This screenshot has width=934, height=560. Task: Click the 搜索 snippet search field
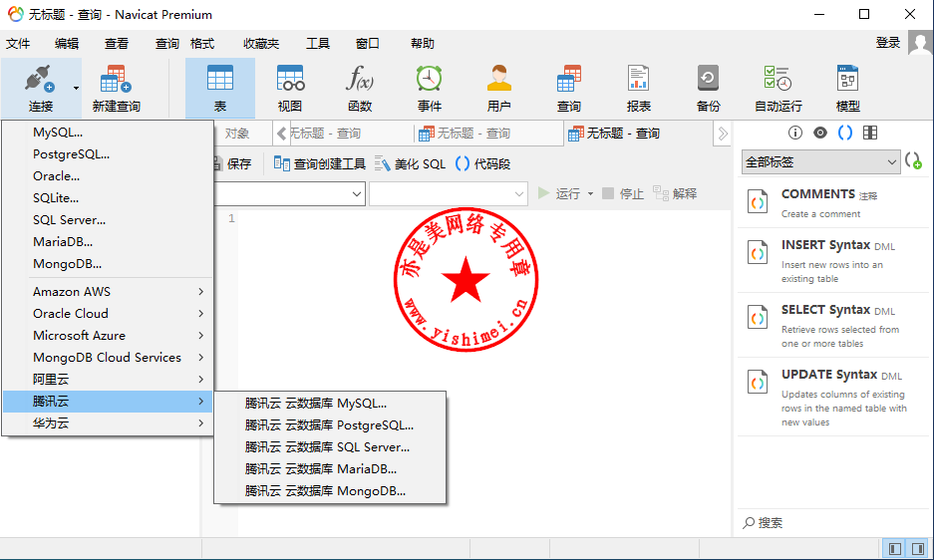[x=831, y=522]
